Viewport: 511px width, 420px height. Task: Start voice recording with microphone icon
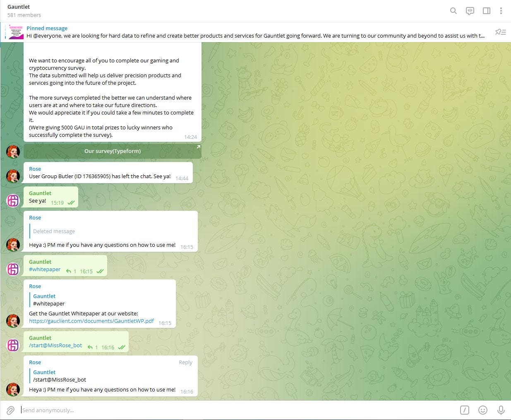point(501,410)
